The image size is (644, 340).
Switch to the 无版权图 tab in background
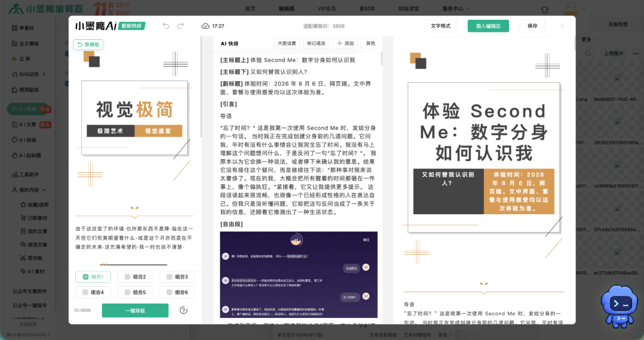[618, 24]
